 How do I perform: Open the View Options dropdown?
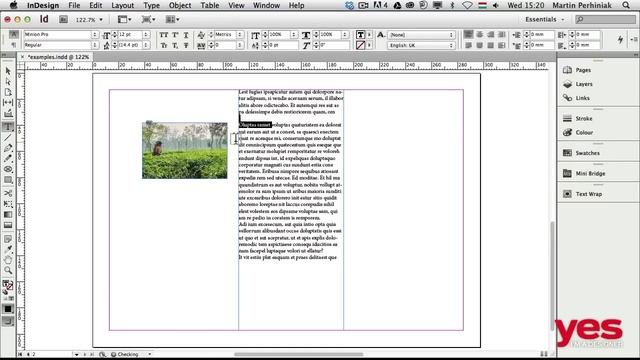pyautogui.click(x=124, y=19)
